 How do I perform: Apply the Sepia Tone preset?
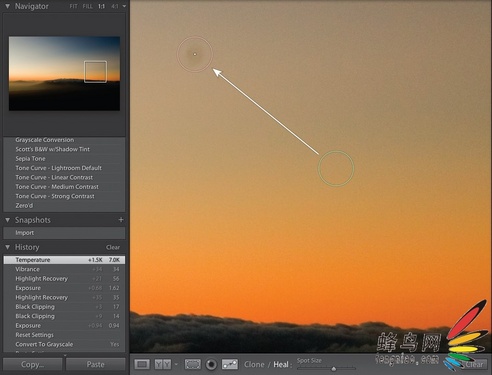point(30,159)
